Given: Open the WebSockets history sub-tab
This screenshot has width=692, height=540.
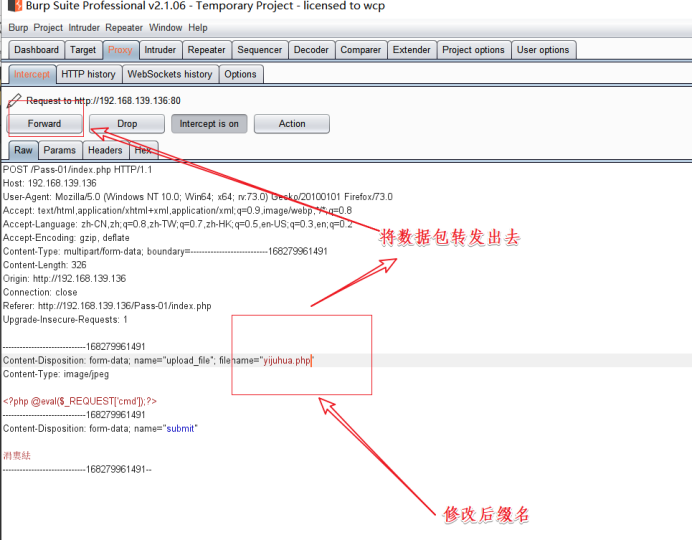Looking at the screenshot, I should pyautogui.click(x=170, y=74).
